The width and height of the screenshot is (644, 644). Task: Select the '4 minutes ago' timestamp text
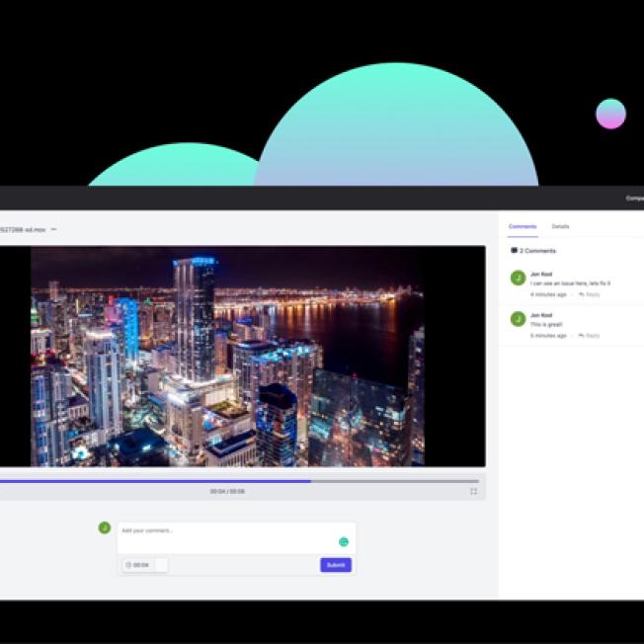pos(548,294)
